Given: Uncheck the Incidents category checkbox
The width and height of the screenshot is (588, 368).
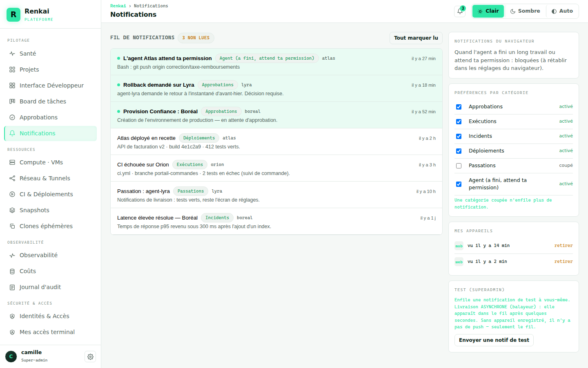Looking at the screenshot, I should [x=459, y=136].
